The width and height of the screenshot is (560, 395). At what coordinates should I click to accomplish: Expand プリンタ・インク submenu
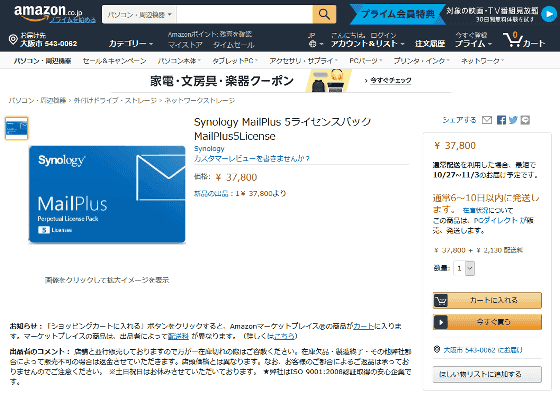point(421,61)
